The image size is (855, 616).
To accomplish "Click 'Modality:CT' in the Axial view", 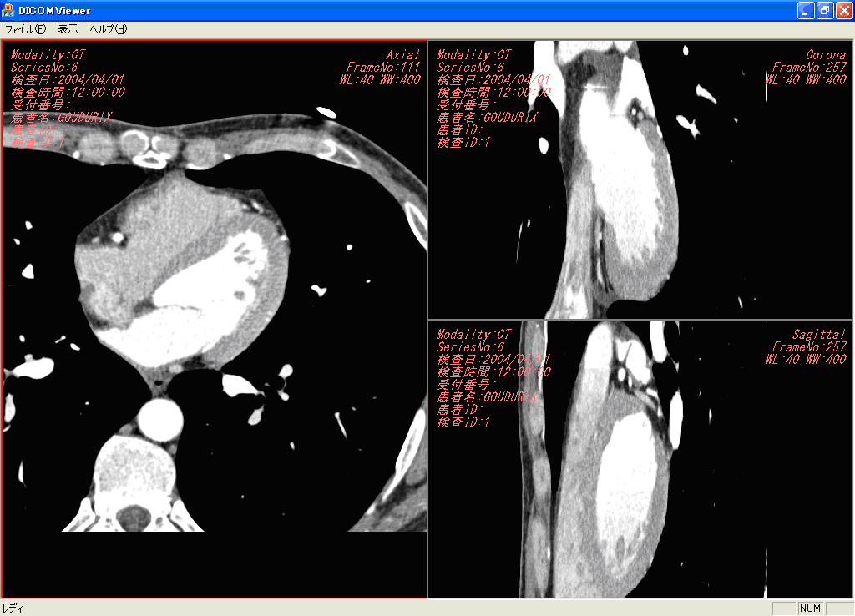I will [48, 55].
